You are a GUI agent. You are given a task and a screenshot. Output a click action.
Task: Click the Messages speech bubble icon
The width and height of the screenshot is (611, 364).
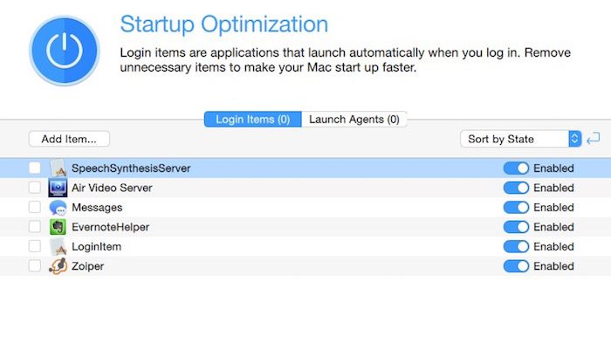point(58,208)
